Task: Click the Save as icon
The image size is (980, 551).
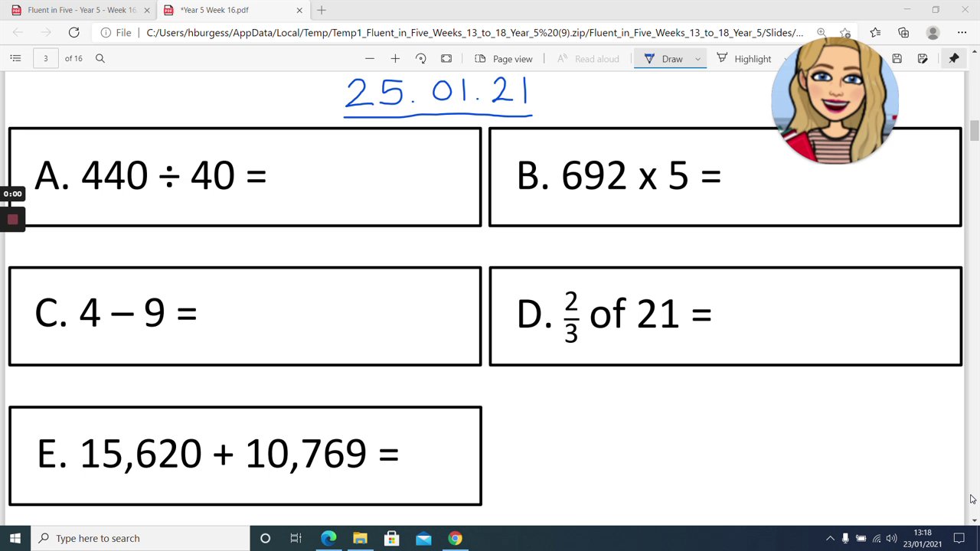Action: 923,58
